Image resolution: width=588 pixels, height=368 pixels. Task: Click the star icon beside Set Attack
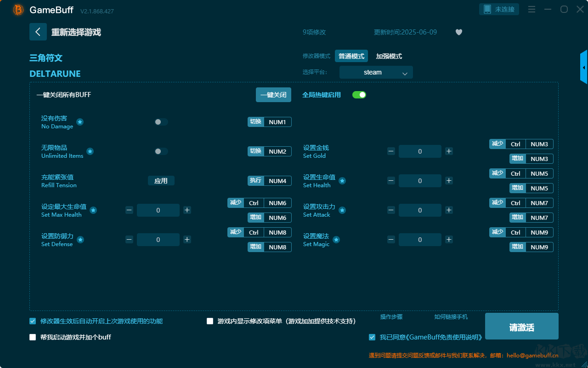[343, 210]
